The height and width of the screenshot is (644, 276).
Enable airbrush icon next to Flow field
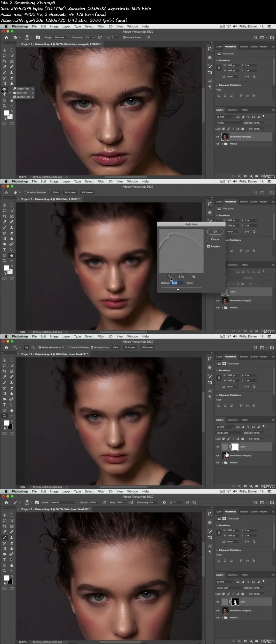[131, 502]
